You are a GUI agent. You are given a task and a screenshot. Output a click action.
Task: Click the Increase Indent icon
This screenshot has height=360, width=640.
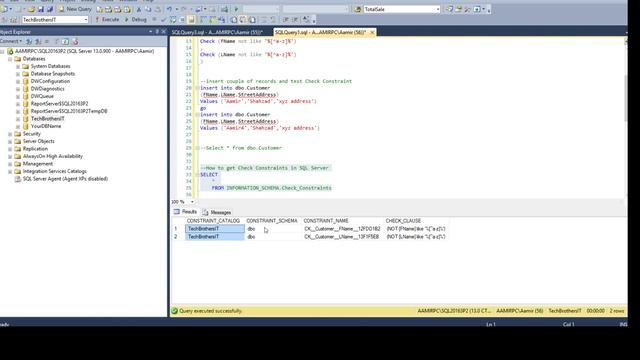295,19
